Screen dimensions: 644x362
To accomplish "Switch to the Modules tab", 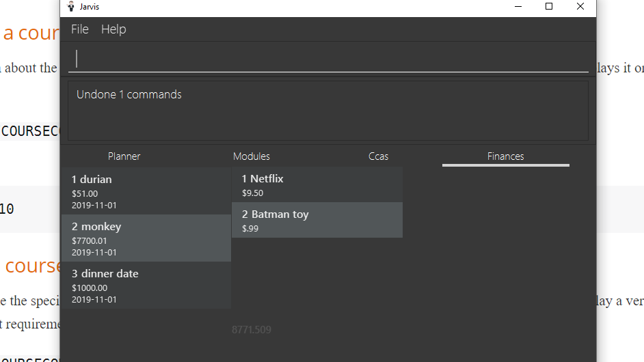I will click(251, 156).
